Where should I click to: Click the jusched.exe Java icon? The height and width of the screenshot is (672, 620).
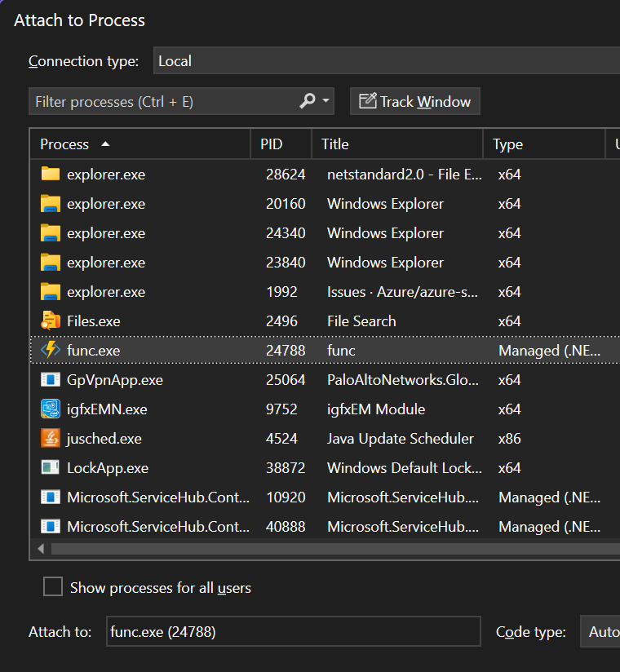51,439
